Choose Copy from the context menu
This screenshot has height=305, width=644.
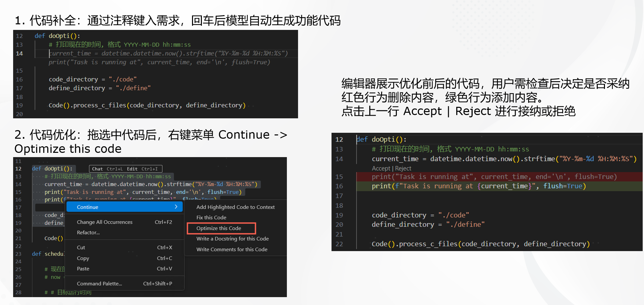point(83,258)
